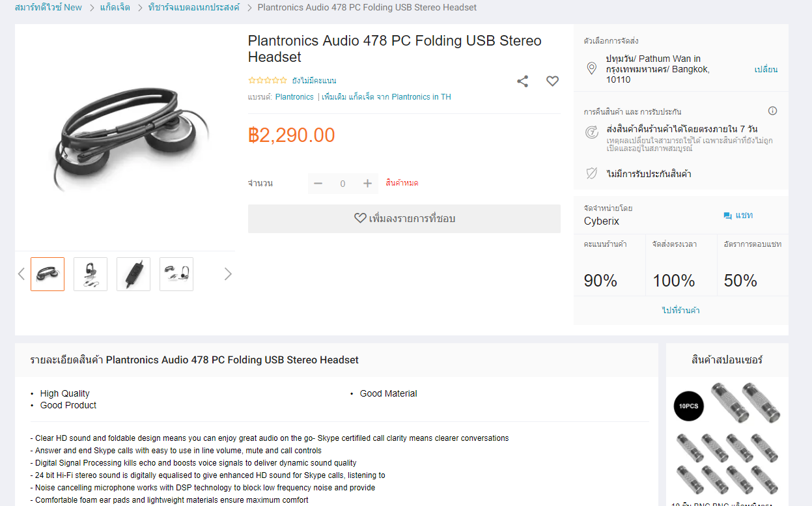
Task: Click ไปที่ร้านค้า to visit store
Action: point(681,311)
